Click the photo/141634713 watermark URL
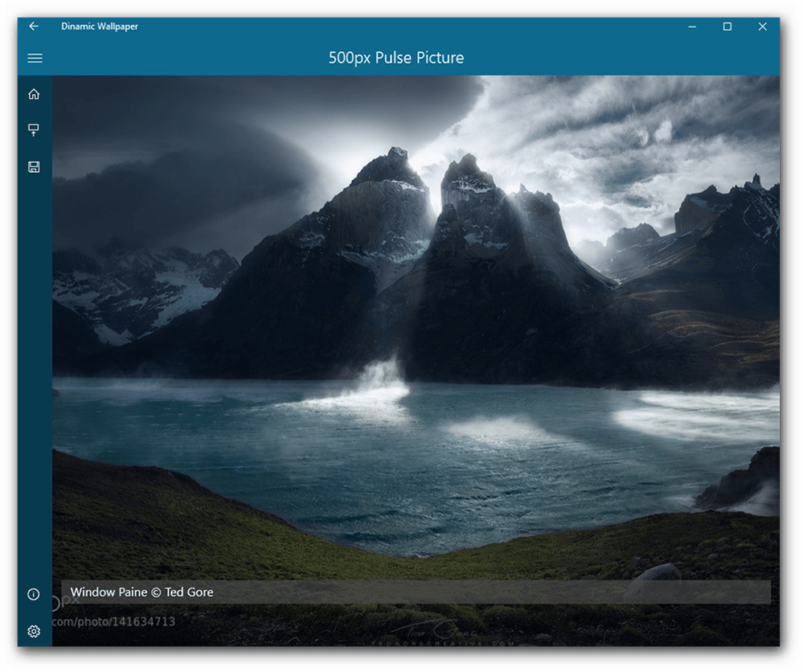Screen dimensions: 803x672 (x=114, y=621)
